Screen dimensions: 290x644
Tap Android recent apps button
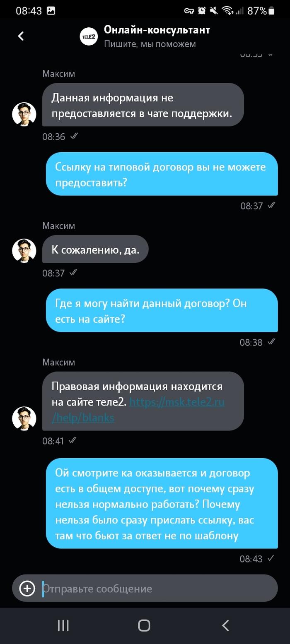tap(63, 625)
